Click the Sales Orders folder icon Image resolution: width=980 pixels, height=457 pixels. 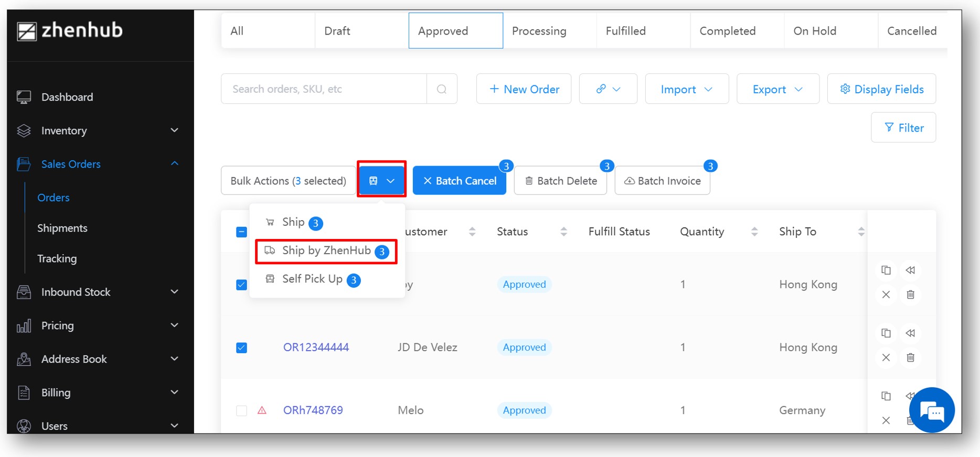[x=24, y=164]
